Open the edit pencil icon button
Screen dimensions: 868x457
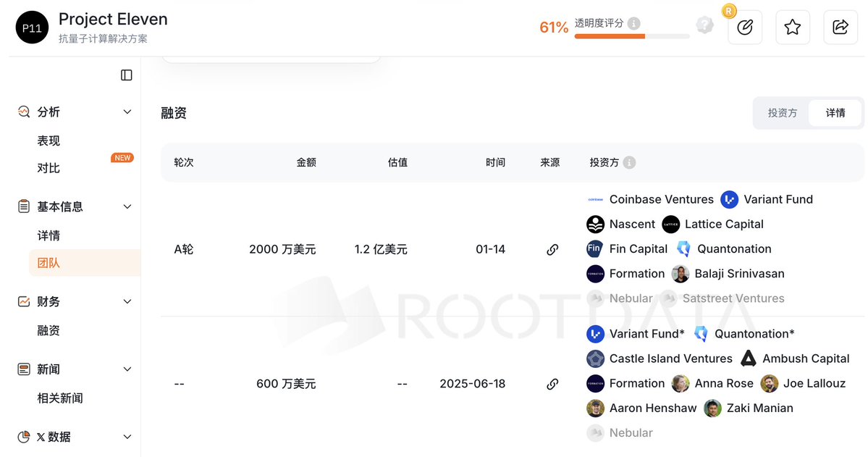[x=744, y=27]
